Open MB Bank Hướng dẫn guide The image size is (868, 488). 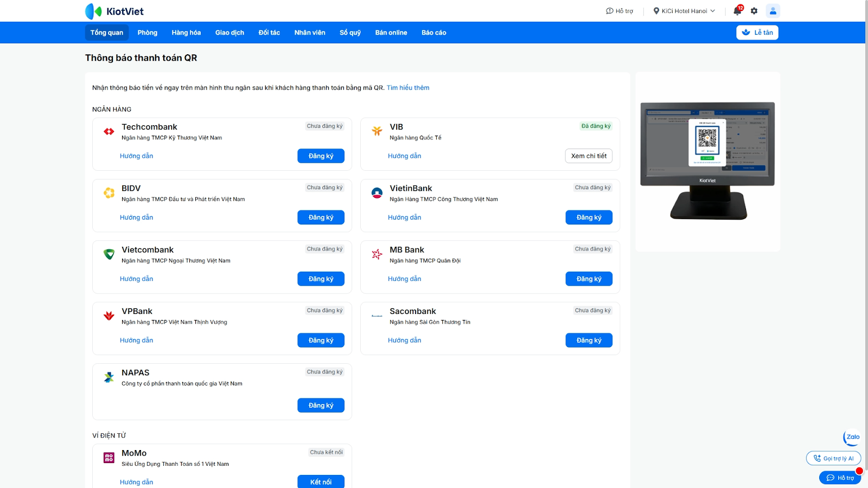click(405, 279)
